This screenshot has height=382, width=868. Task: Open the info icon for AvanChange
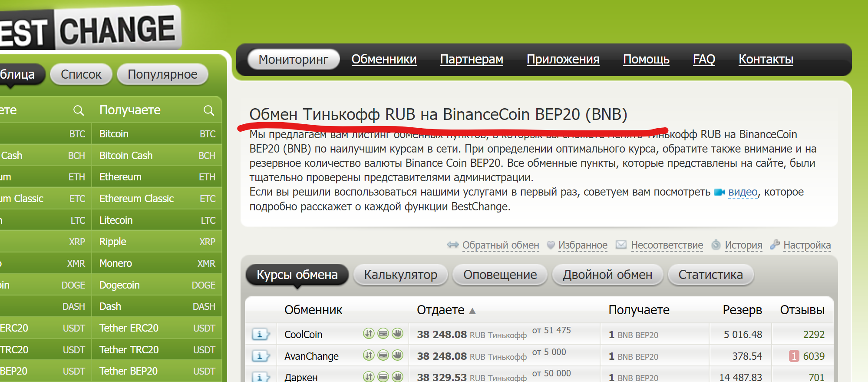click(x=261, y=356)
